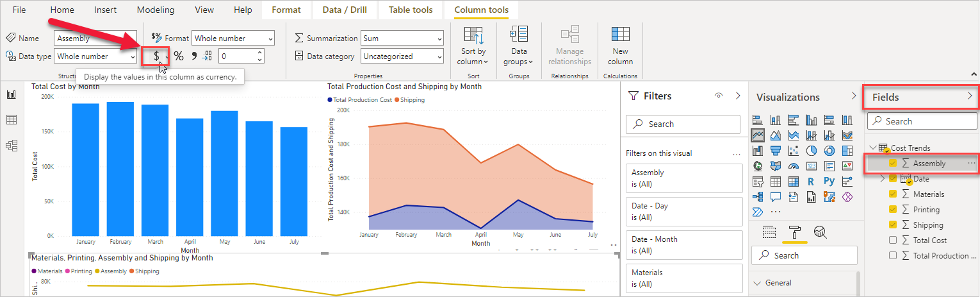Screen dimensions: 980x297
Task: Open the Assembly filter card
Action: [684, 178]
